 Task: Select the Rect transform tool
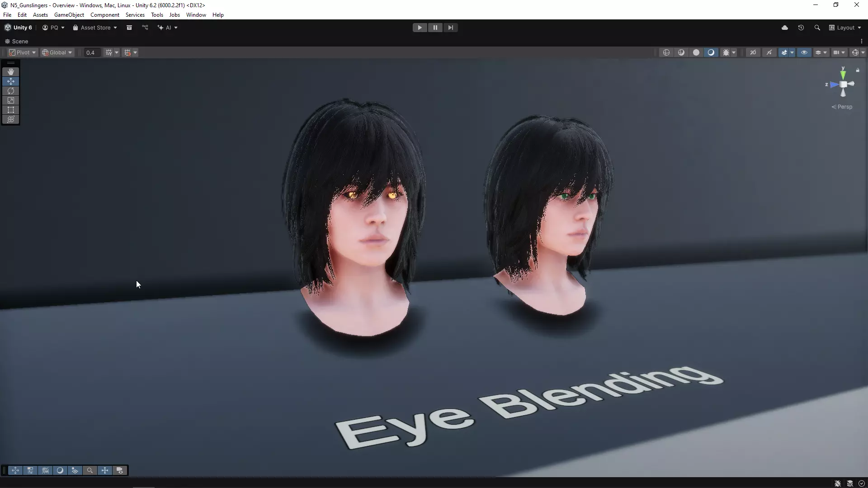(x=11, y=110)
